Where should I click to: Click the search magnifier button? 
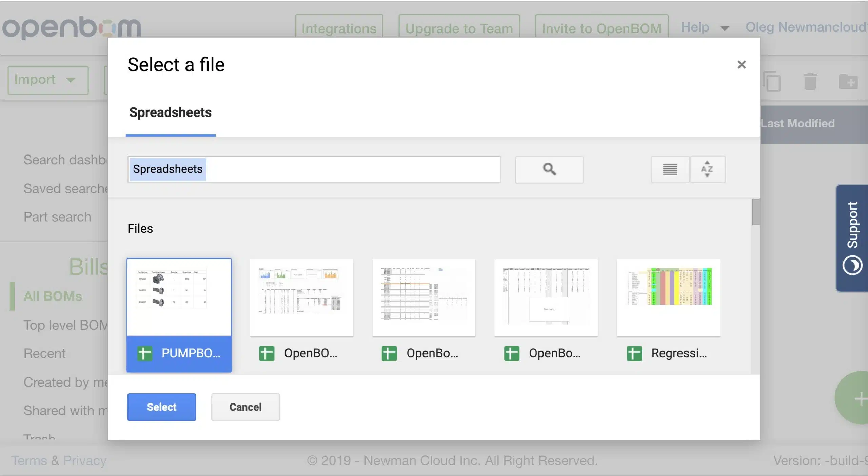click(549, 169)
